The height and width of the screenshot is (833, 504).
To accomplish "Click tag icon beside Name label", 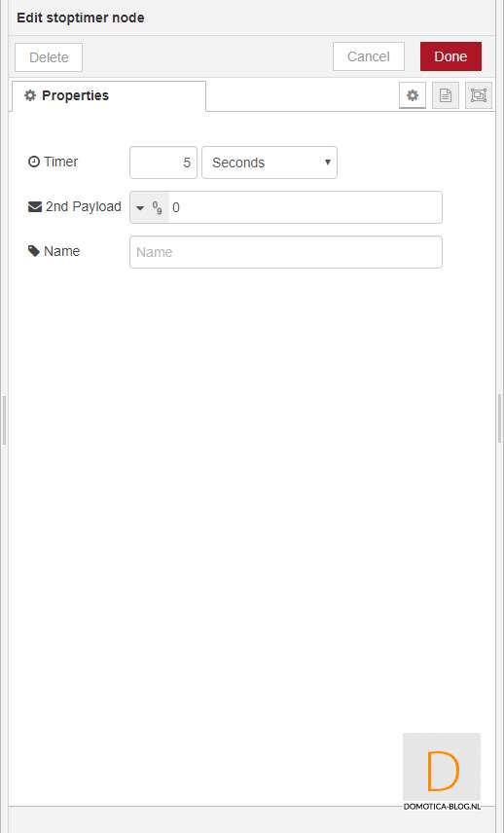I will click(x=34, y=251).
